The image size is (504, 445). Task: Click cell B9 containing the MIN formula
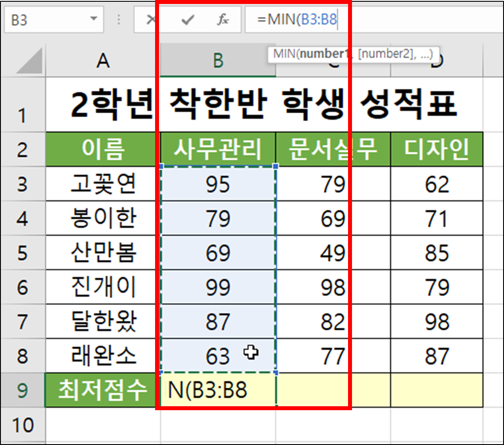[218, 390]
